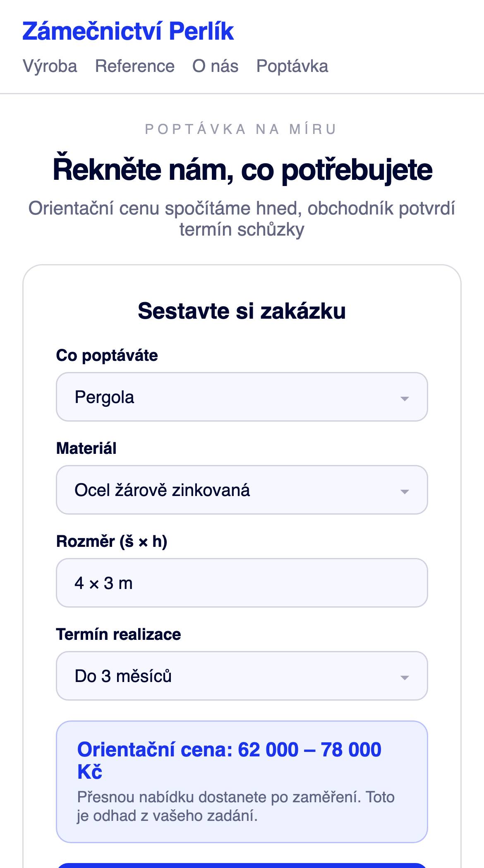Select Poptávka in the navigation

[292, 66]
